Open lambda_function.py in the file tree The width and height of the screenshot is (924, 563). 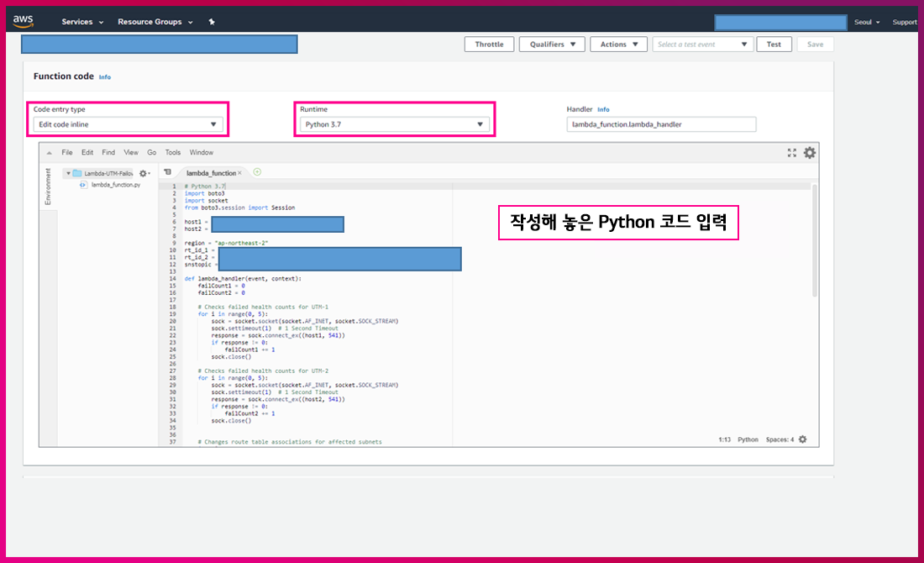click(x=115, y=184)
